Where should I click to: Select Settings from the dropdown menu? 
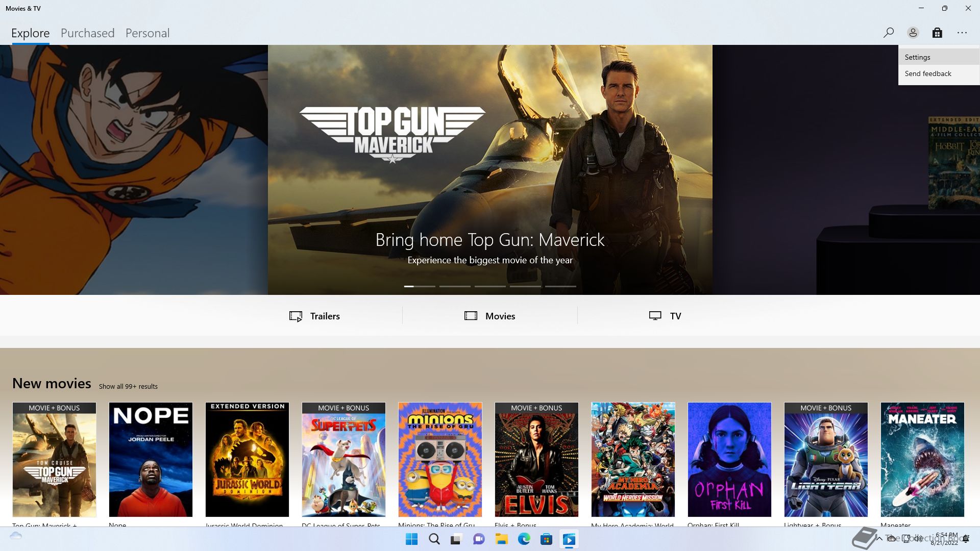(x=917, y=57)
